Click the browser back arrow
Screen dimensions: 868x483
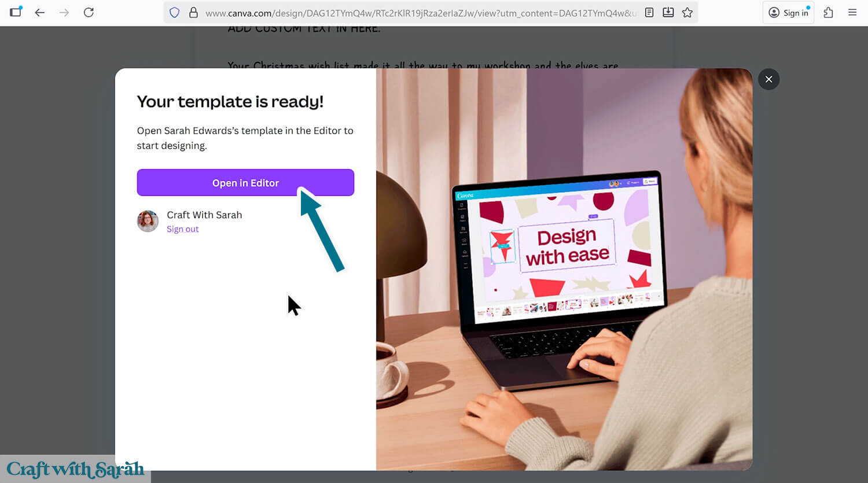coord(39,12)
